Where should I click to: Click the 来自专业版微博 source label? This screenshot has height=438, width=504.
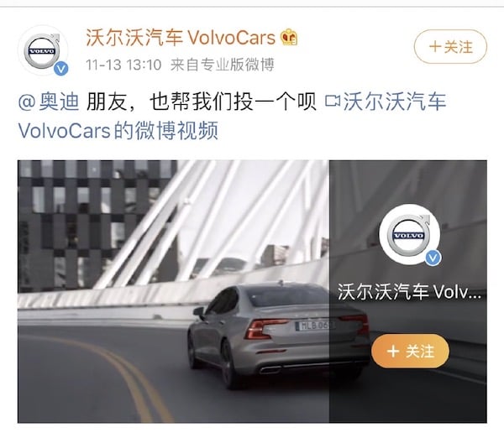[x=222, y=65]
